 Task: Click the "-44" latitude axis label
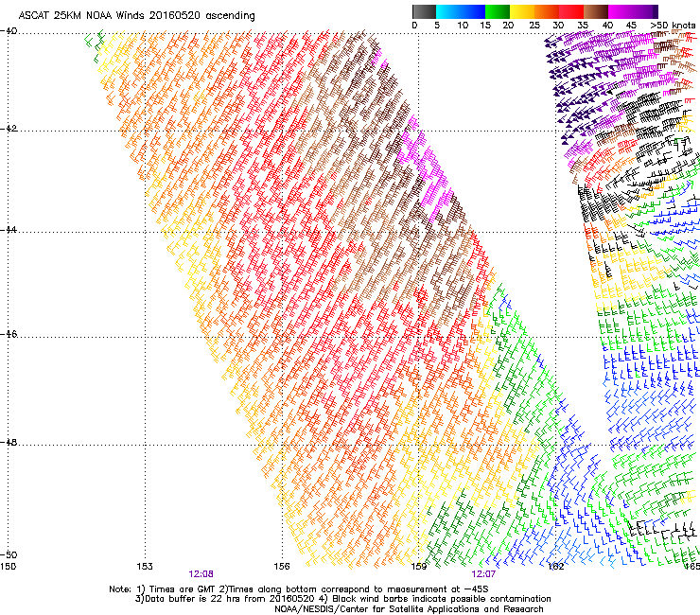[9, 230]
